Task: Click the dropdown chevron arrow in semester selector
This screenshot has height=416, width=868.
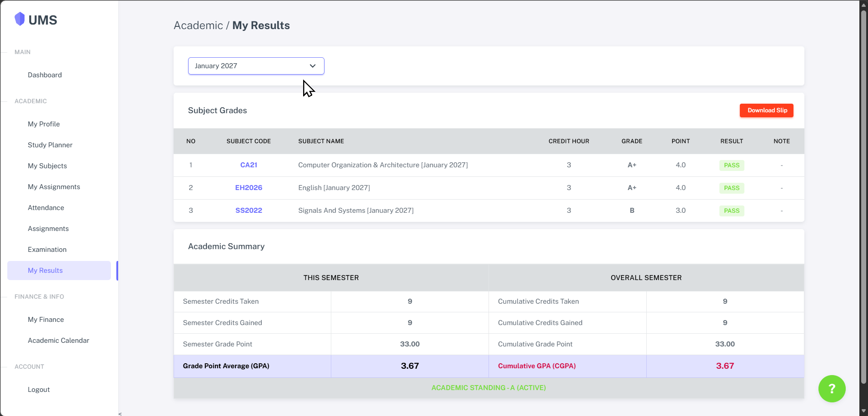Action: point(313,66)
